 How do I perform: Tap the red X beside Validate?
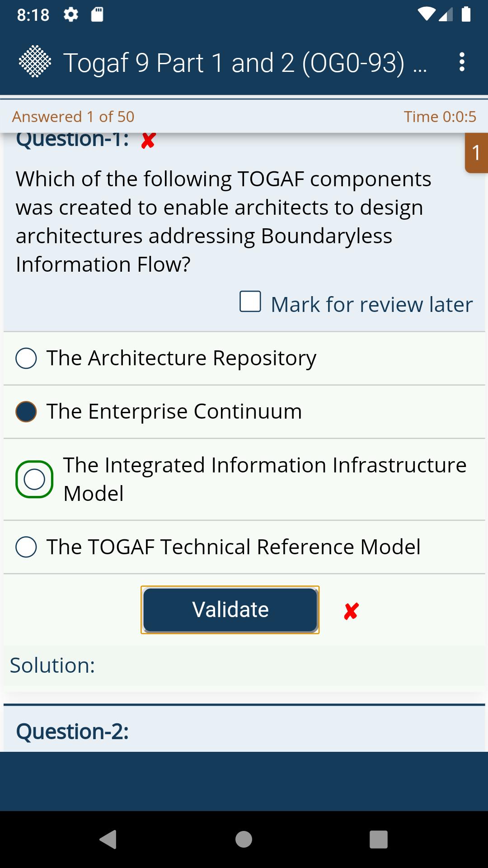pyautogui.click(x=351, y=611)
